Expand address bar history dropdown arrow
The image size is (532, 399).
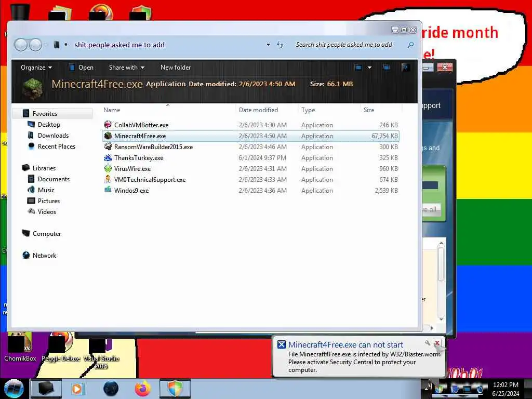[x=269, y=45]
